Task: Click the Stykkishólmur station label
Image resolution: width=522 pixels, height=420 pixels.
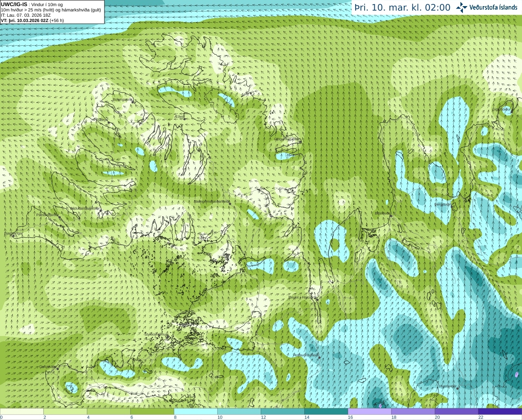Action: 156,334
